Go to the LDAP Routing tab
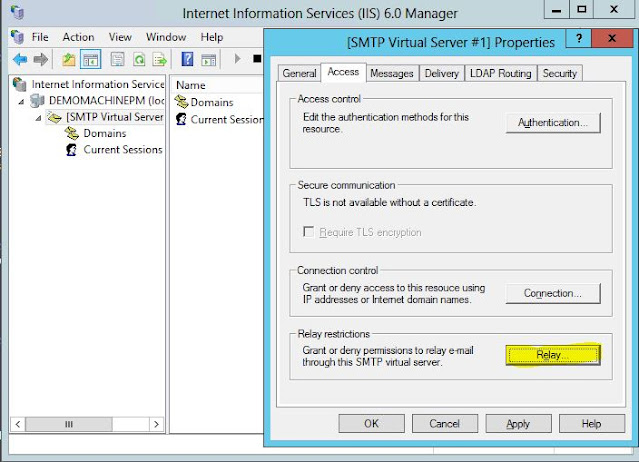This screenshot has height=462, width=639. tap(500, 73)
